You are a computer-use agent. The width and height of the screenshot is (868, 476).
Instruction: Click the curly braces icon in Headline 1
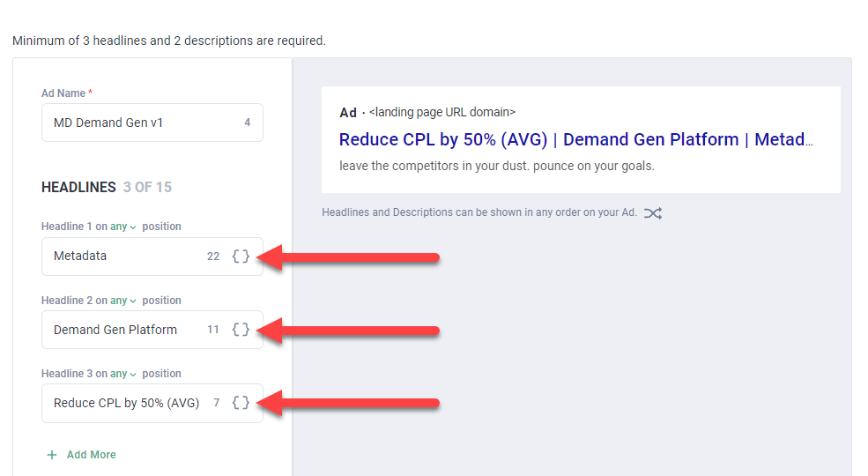(241, 257)
